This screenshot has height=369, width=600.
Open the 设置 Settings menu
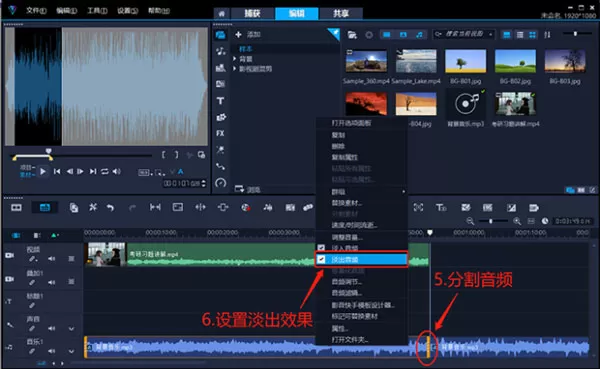pyautogui.click(x=127, y=11)
